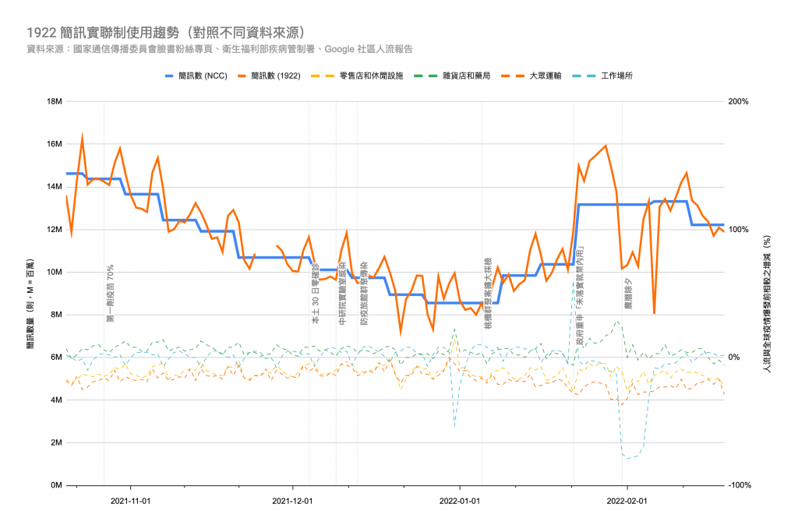Click the blue 簡訊數 (NCC) legend swatch

point(169,76)
